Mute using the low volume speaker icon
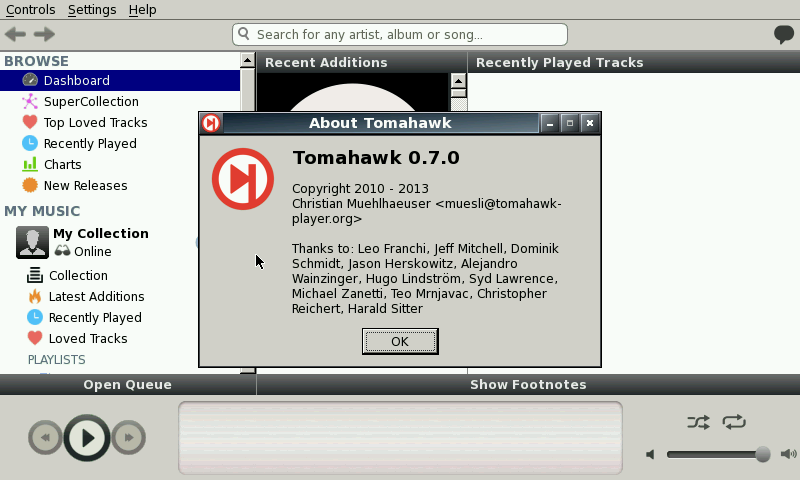Viewport: 800px width, 480px height. [x=650, y=454]
